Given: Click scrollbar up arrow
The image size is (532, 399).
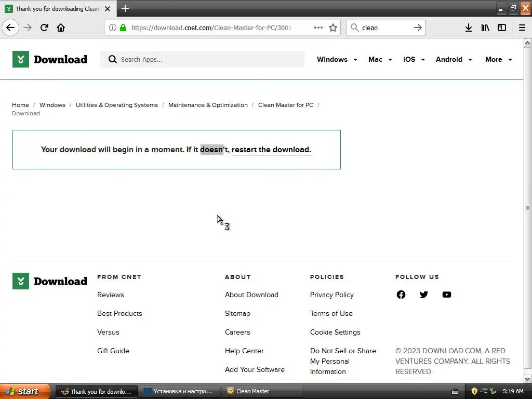Looking at the screenshot, I should click(527, 43).
